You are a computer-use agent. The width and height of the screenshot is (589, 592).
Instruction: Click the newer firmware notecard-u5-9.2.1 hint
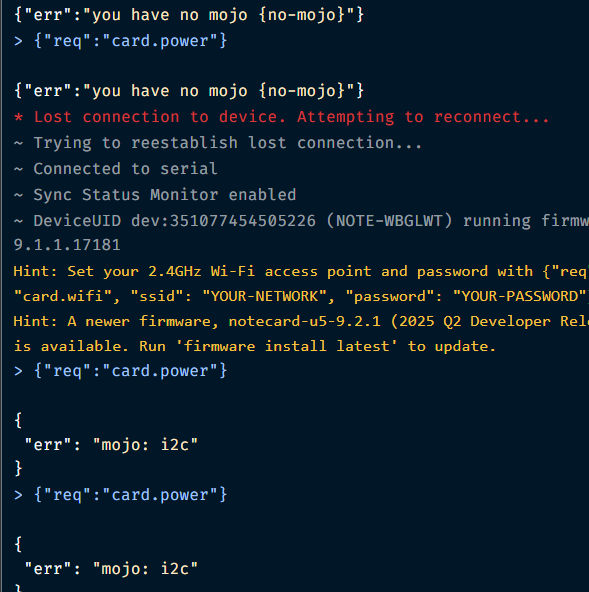[301, 321]
